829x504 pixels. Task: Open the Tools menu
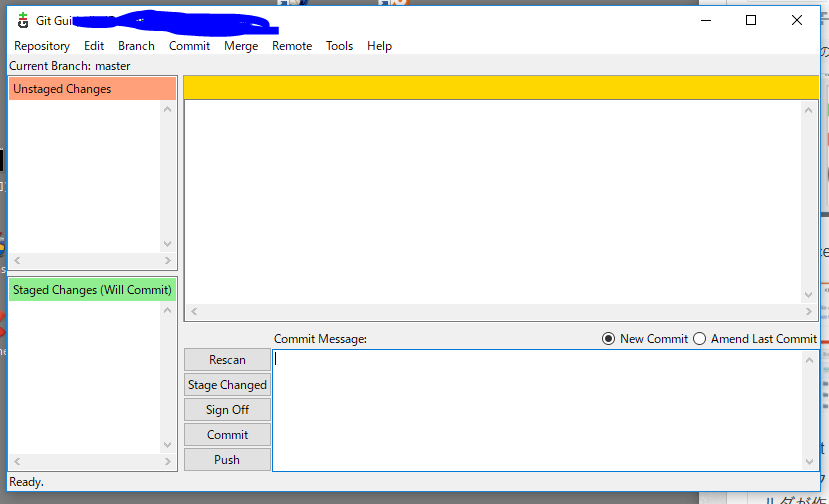click(339, 46)
